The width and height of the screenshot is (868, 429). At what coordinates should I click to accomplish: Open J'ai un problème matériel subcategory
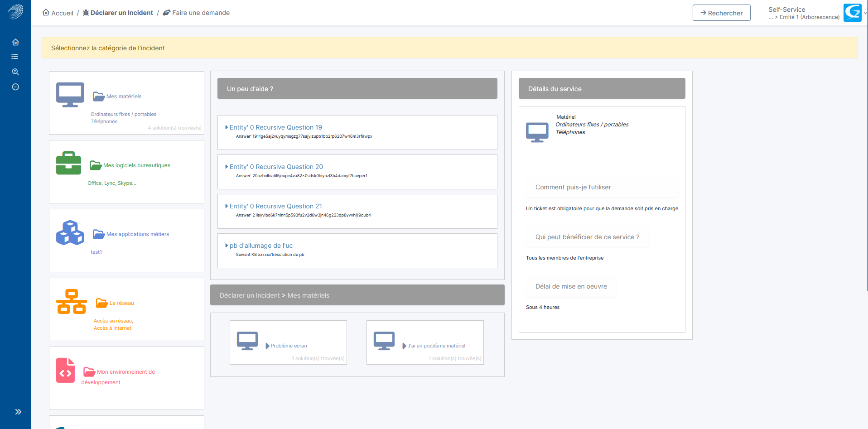click(436, 346)
